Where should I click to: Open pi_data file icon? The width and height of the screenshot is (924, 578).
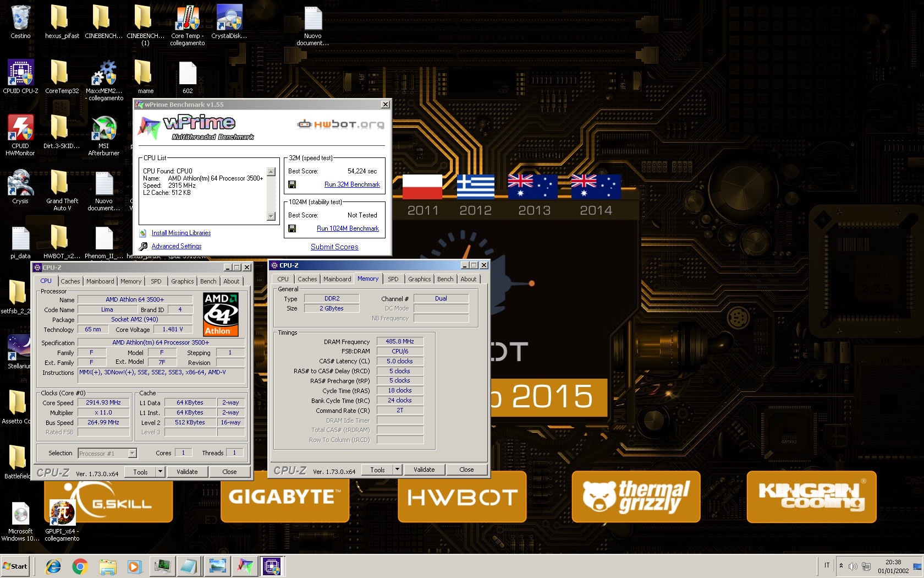[20, 242]
